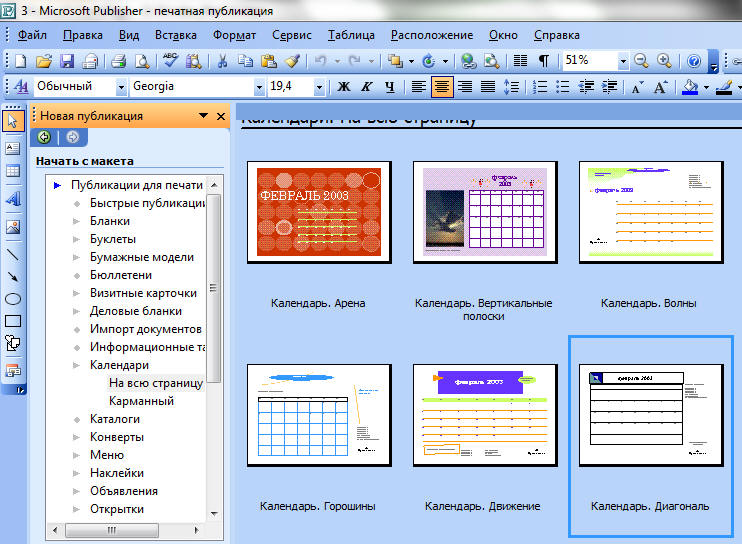Open the Georgia font dropdown
Viewport: 742px width, 544px height.
coord(259,87)
